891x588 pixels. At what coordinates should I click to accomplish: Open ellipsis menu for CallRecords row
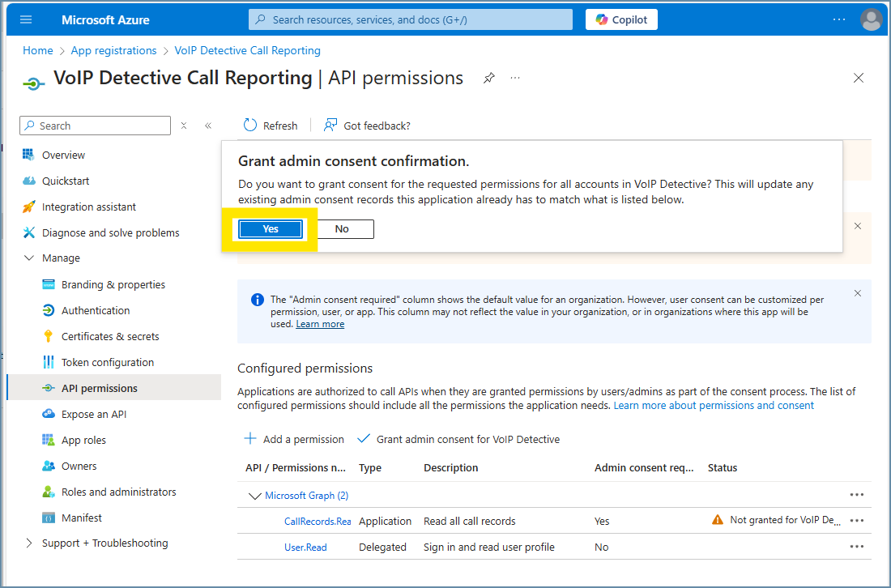[x=857, y=521]
